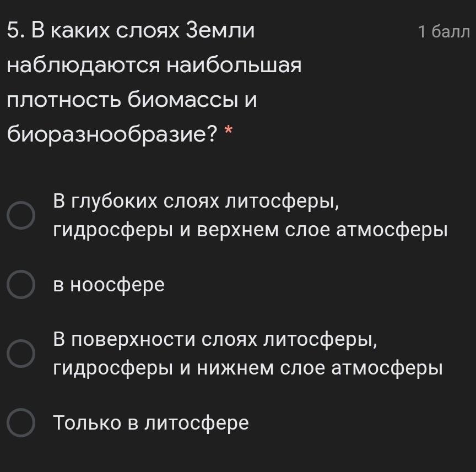Click the label 'Только в литосфере'
The width and height of the screenshot is (476, 472).
pyautogui.click(x=151, y=423)
